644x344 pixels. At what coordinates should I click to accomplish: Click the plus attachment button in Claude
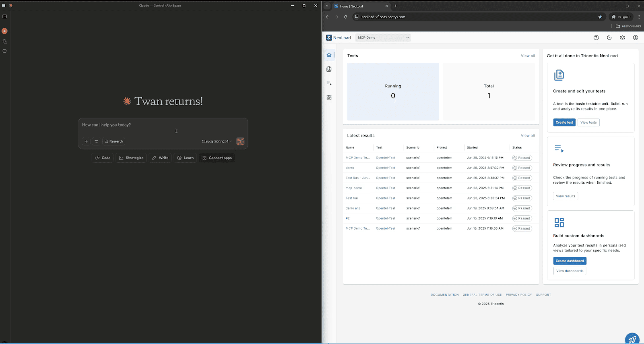(x=86, y=141)
